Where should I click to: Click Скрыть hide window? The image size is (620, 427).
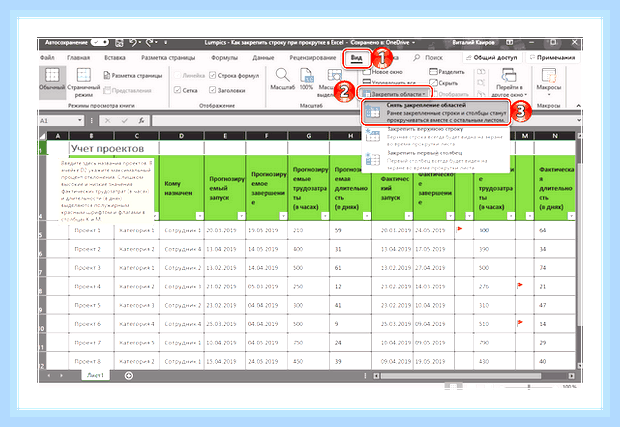click(444, 83)
